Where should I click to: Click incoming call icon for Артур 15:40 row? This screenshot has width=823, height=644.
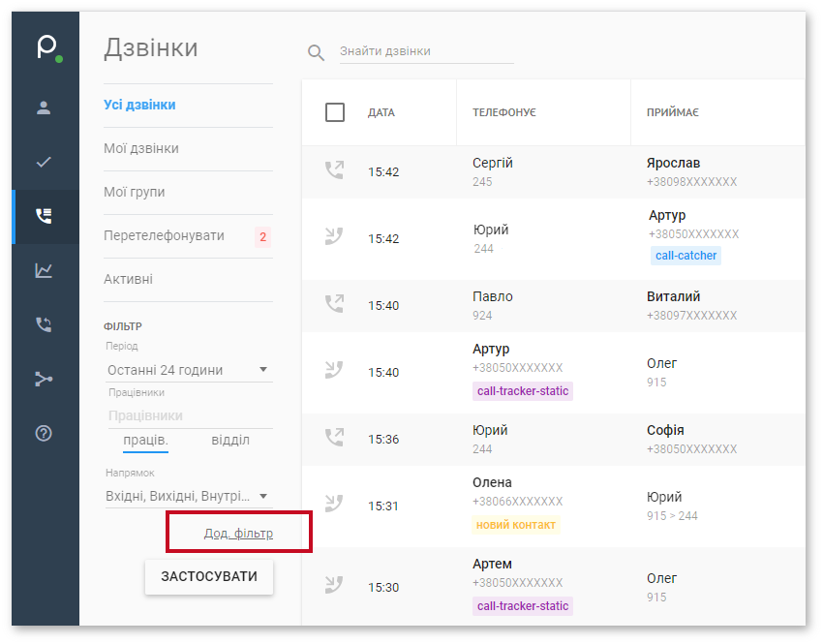[x=334, y=370]
